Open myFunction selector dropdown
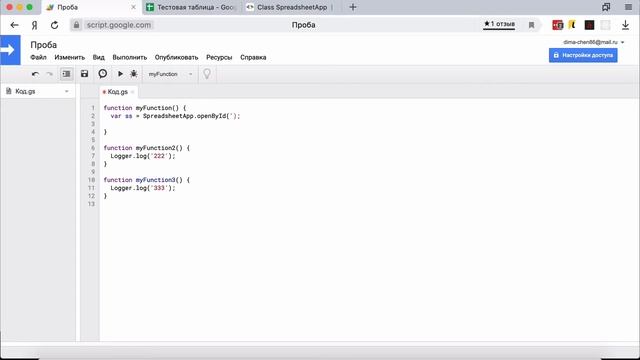The width and height of the screenshot is (640, 360). 170,74
